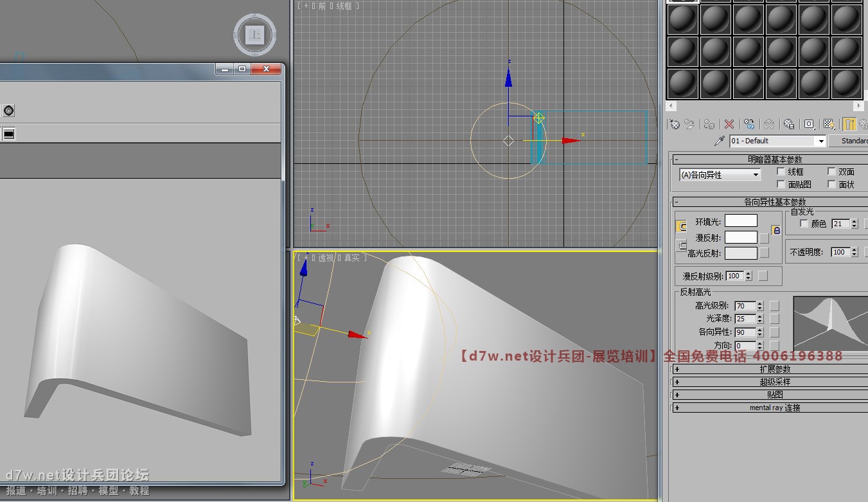Collapse the 明暗器基本参数 rollout

770,159
